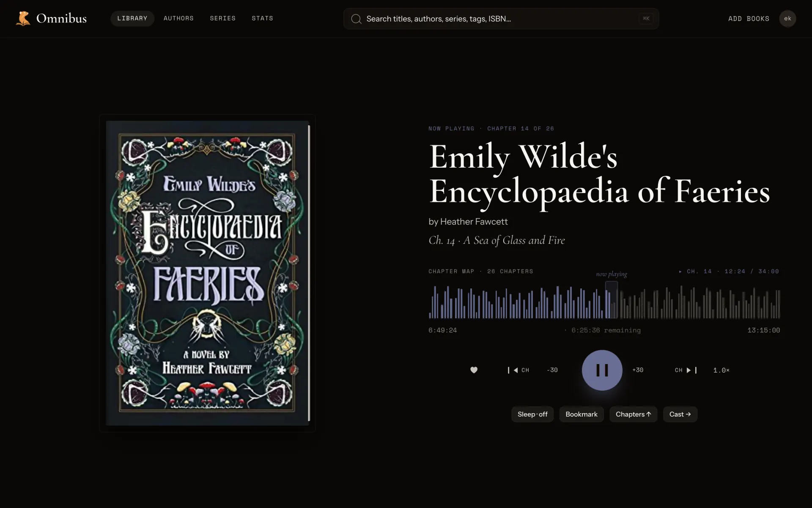Click the Omnibus wordmark
Viewport: 812px width, 508px height.
coord(61,19)
